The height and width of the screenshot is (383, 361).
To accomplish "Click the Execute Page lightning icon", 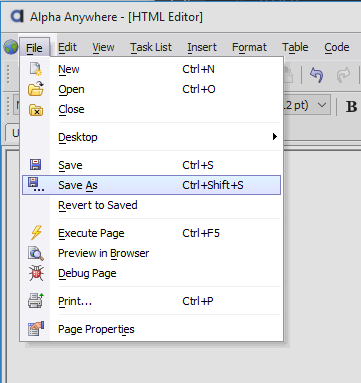I will pos(36,233).
